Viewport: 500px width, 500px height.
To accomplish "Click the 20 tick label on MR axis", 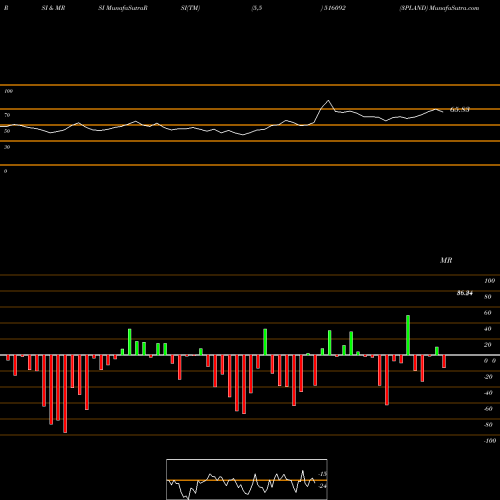I will [488, 345].
